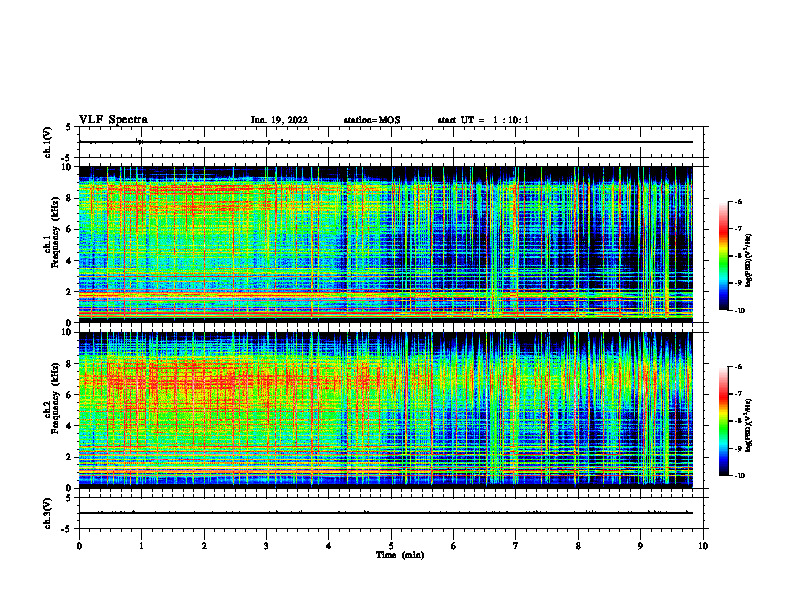Viewport: 792px width, 612px height.
Task: Click the ch.1 voltage waveform trace
Action: (386, 142)
